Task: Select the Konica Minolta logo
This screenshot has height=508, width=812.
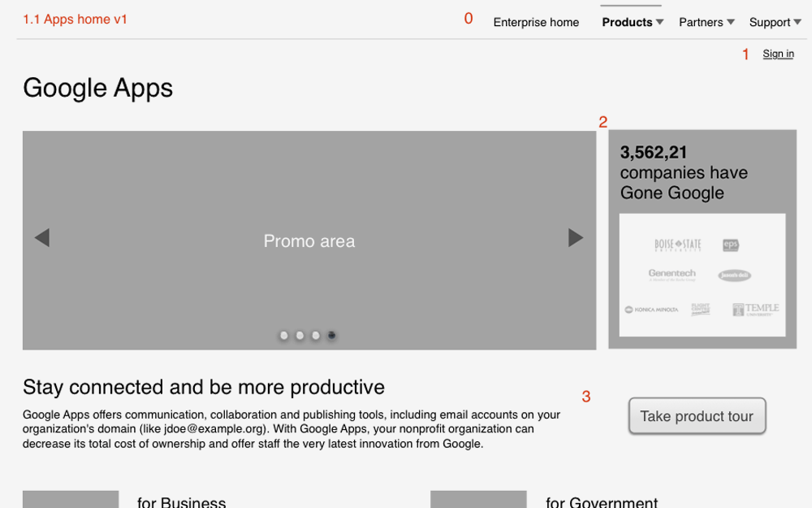Action: click(654, 309)
